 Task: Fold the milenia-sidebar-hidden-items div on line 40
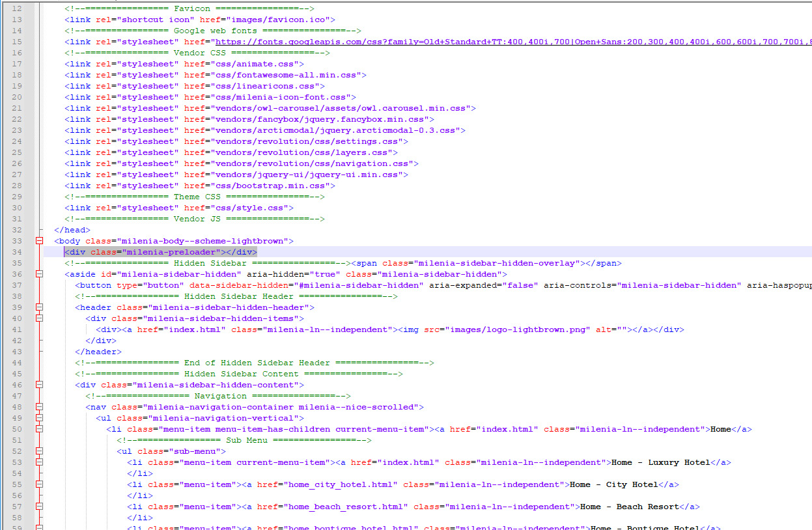39,318
